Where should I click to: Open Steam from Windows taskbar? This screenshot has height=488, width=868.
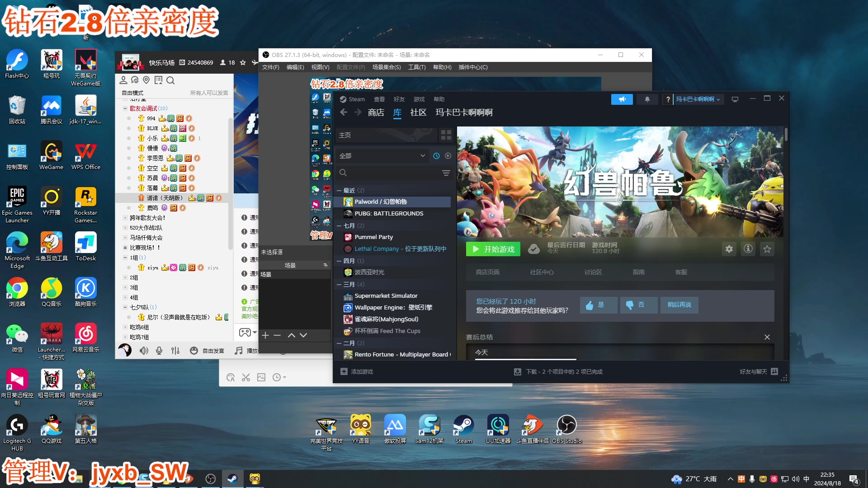(x=232, y=479)
